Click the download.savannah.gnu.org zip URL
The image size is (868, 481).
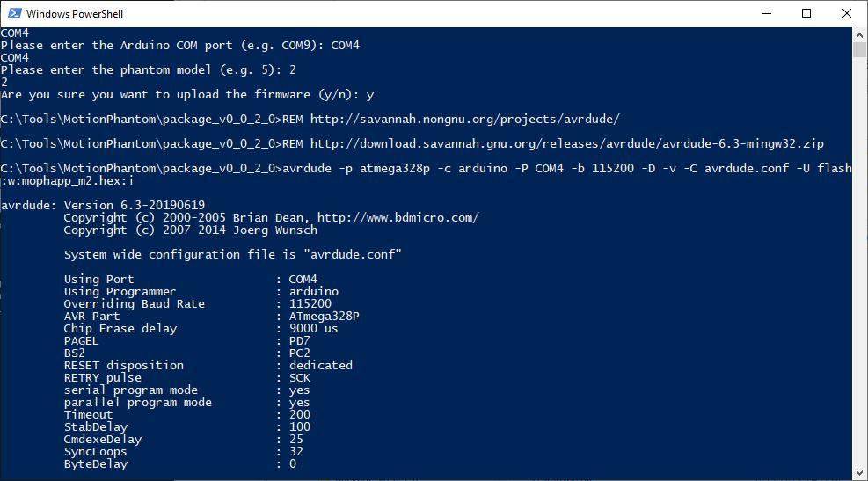567,143
